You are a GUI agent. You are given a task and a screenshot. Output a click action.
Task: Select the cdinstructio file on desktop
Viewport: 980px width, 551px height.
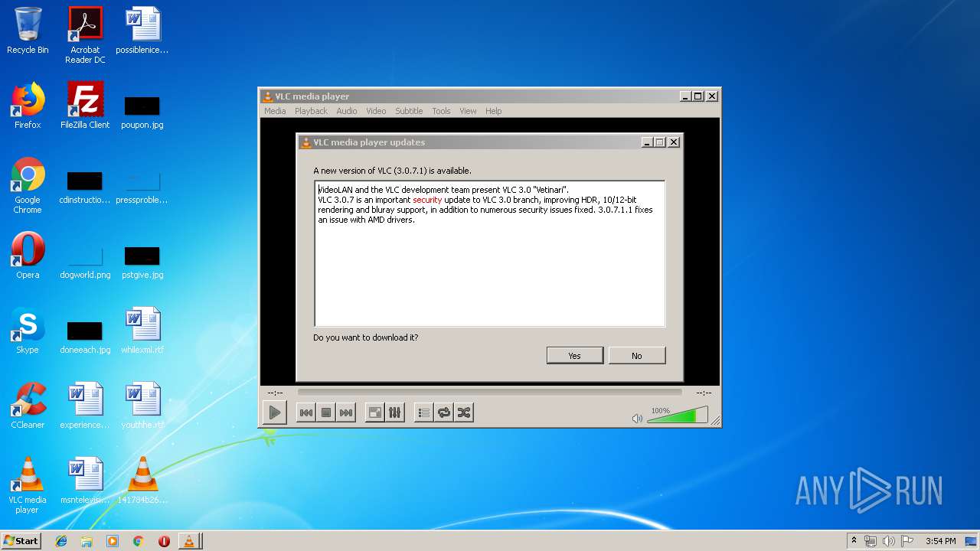coord(85,186)
